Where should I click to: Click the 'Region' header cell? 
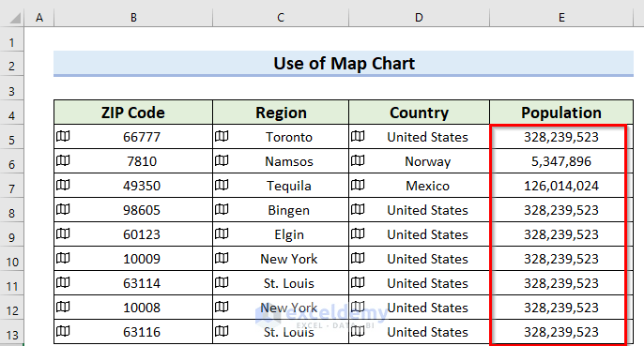pyautogui.click(x=281, y=113)
